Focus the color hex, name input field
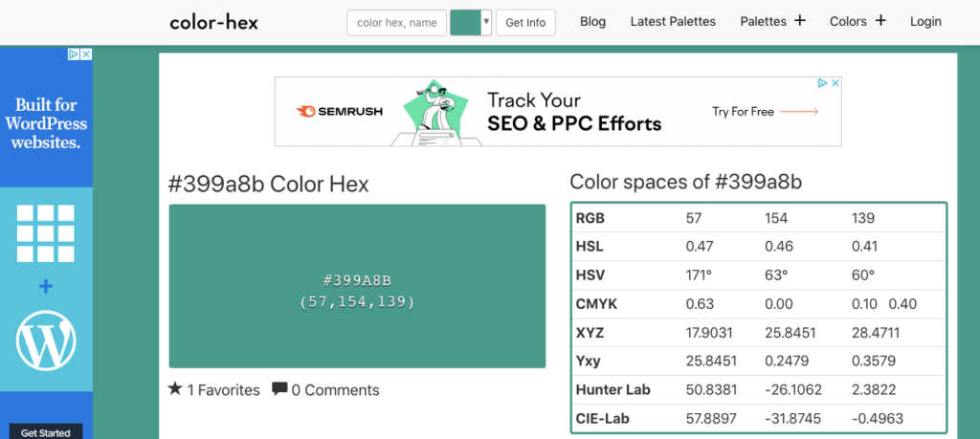This screenshot has width=980, height=439. pyautogui.click(x=396, y=22)
